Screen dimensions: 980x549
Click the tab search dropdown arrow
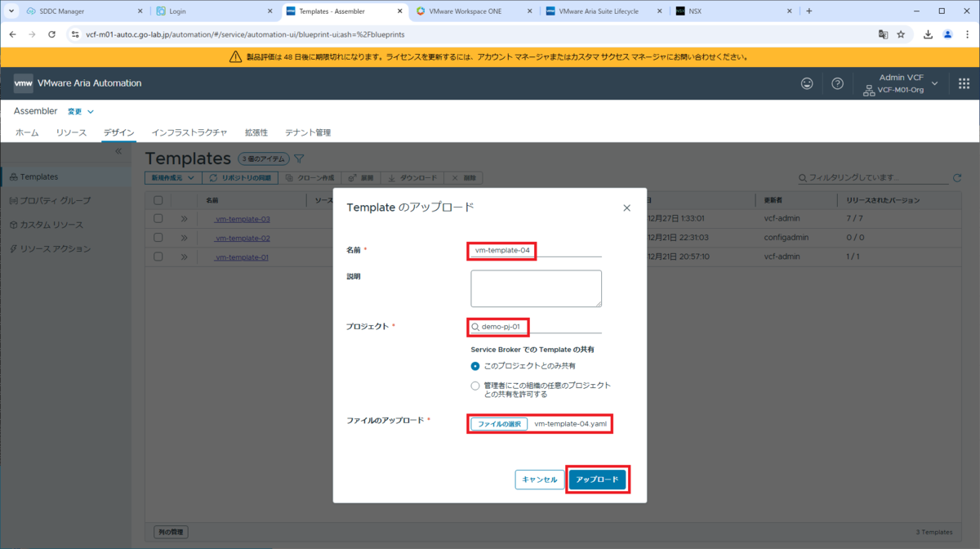click(x=11, y=11)
